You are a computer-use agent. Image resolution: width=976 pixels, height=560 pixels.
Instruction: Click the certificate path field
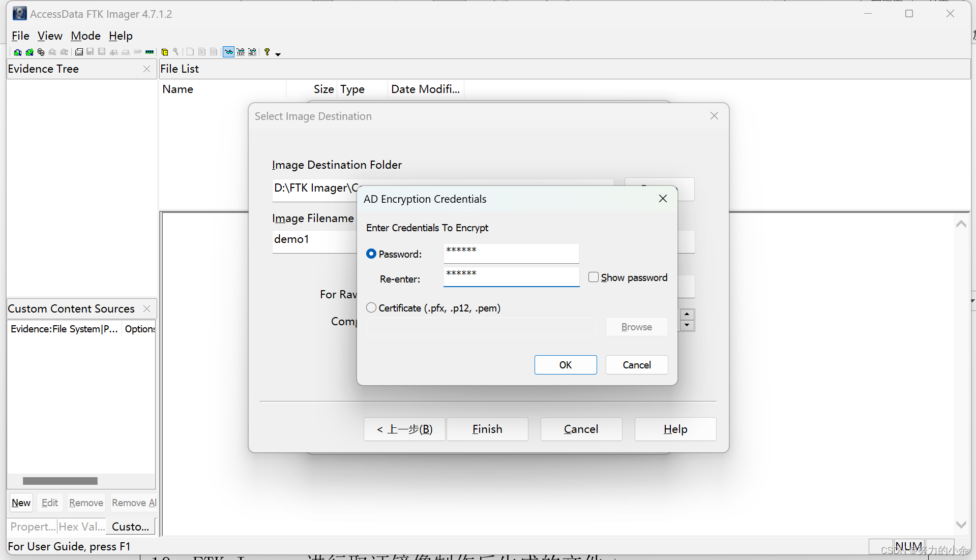click(x=481, y=327)
